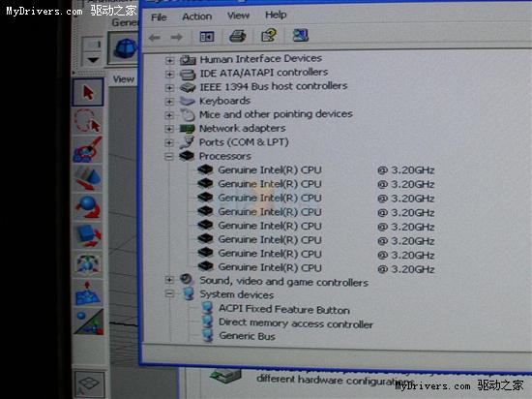Expand the Keyboards node

coord(169,102)
